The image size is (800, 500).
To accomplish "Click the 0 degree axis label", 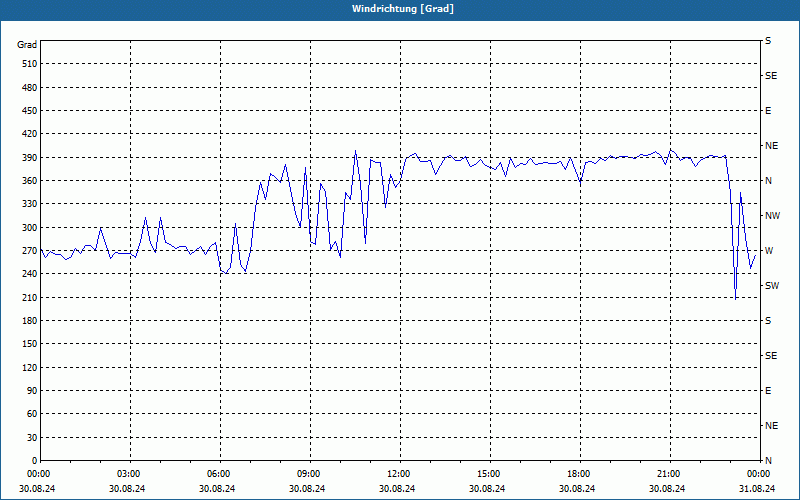I will tap(34, 461).
